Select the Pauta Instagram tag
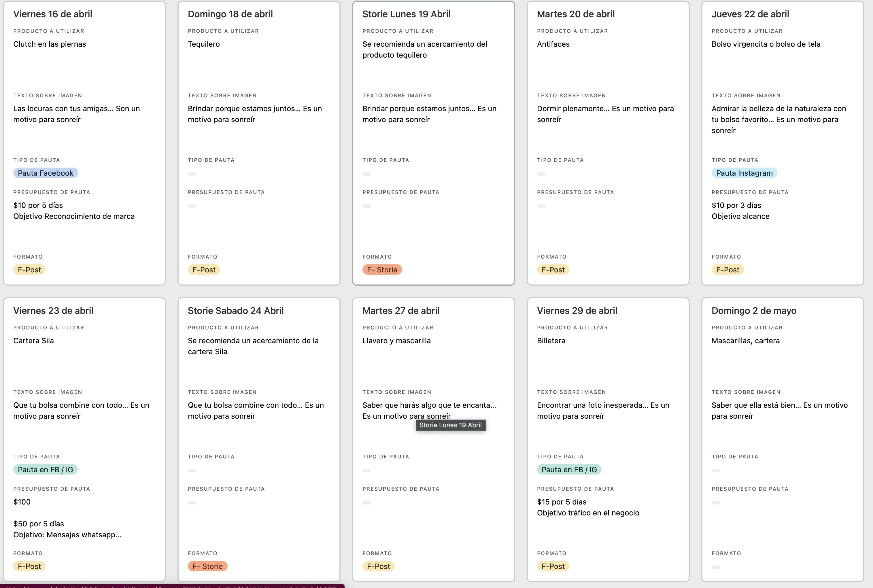 (x=744, y=173)
